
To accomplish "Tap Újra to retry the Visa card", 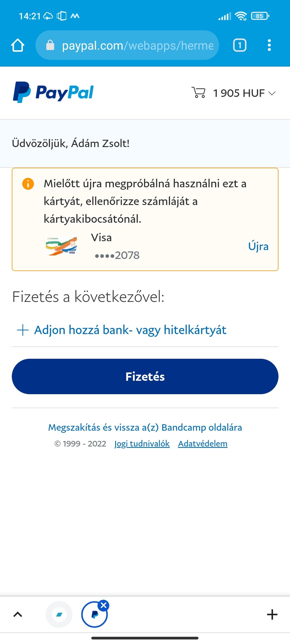I will click(x=258, y=246).
